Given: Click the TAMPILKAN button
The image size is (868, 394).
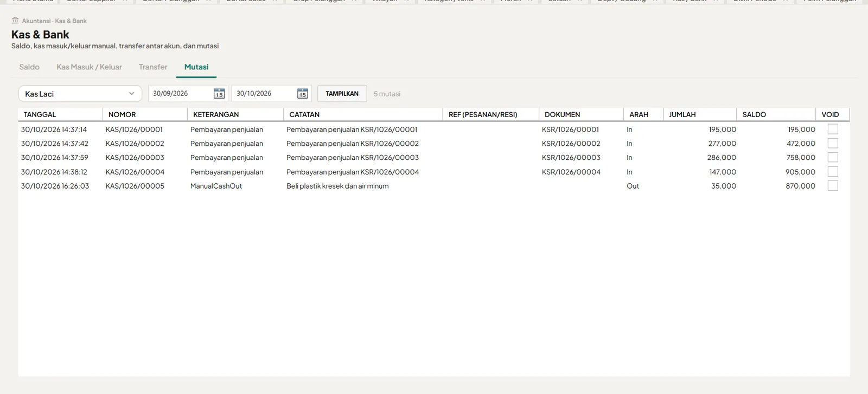Looking at the screenshot, I should [342, 94].
